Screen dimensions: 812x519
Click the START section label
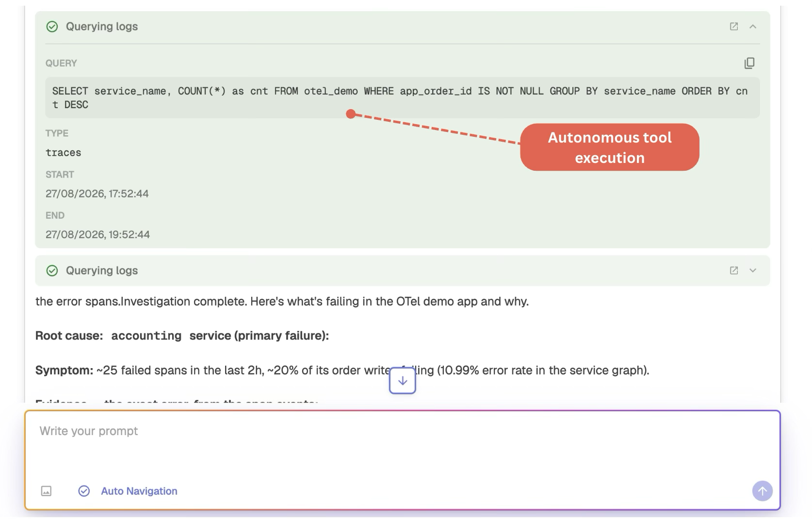[60, 174]
